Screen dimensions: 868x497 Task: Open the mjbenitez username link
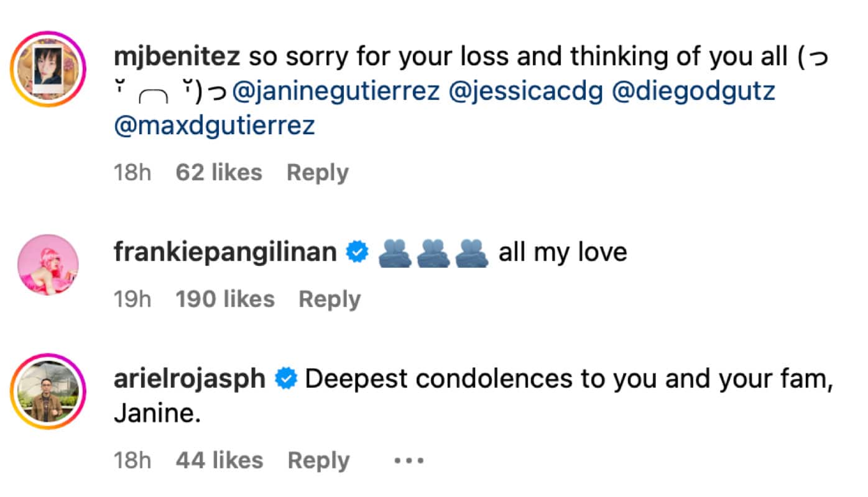177,58
